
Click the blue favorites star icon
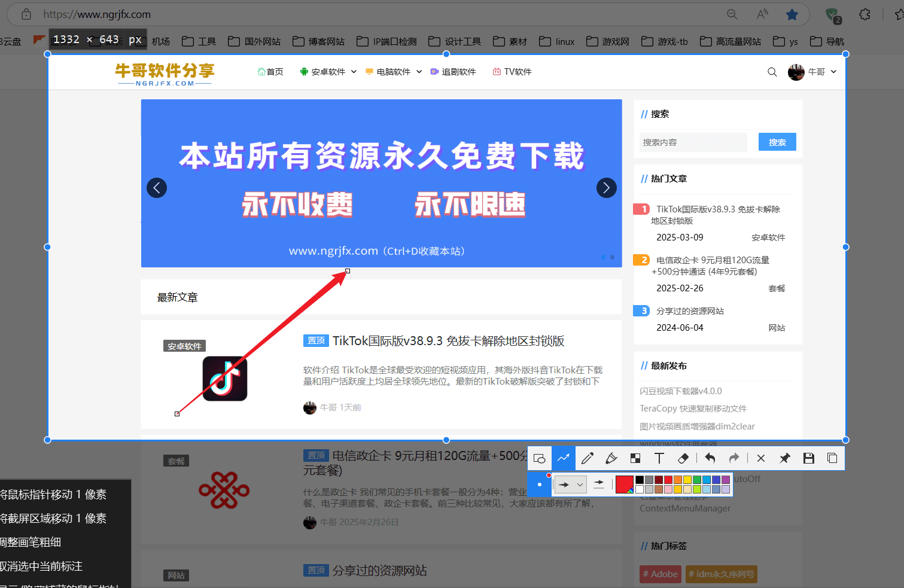pyautogui.click(x=792, y=14)
